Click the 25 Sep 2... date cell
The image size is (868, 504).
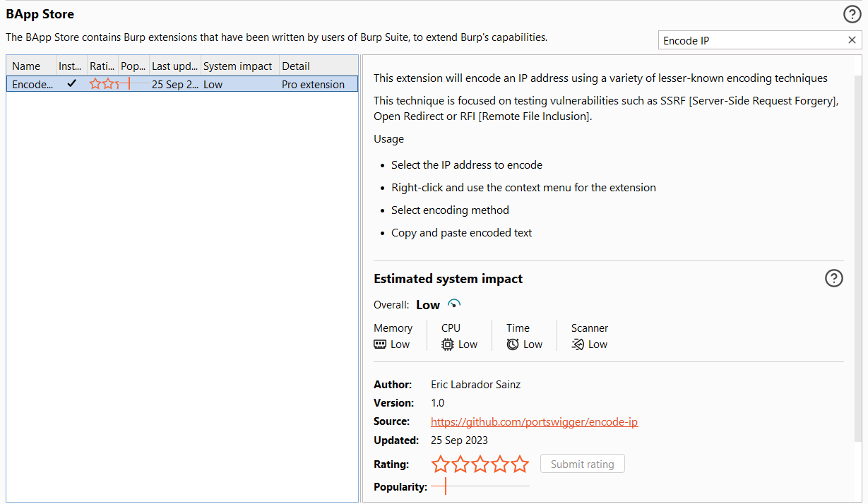point(174,84)
